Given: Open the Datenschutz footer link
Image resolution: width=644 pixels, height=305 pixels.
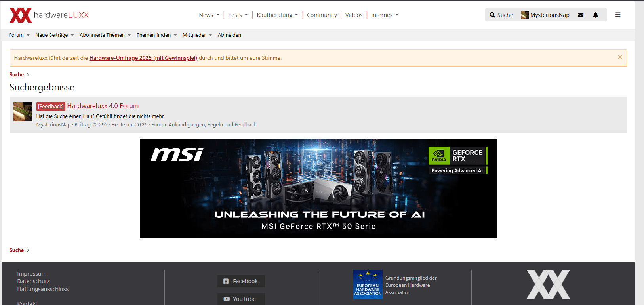Looking at the screenshot, I should (x=33, y=281).
